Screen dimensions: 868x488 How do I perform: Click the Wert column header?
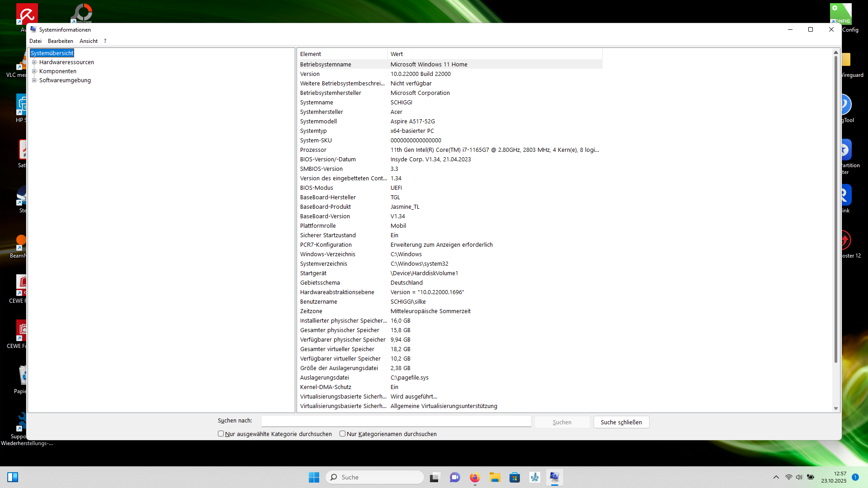click(495, 54)
